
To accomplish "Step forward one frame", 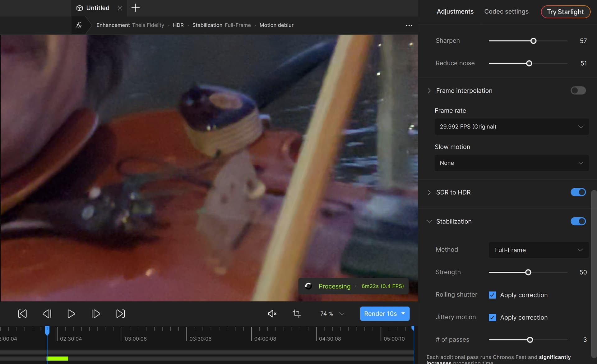I will coord(96,314).
